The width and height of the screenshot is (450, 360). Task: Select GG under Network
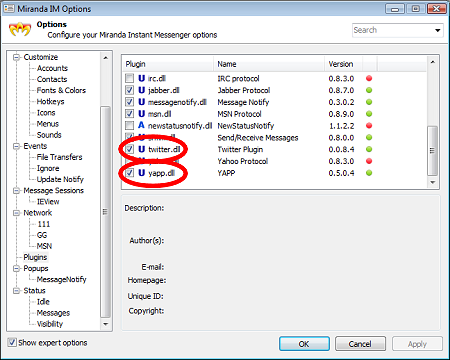click(x=42, y=235)
